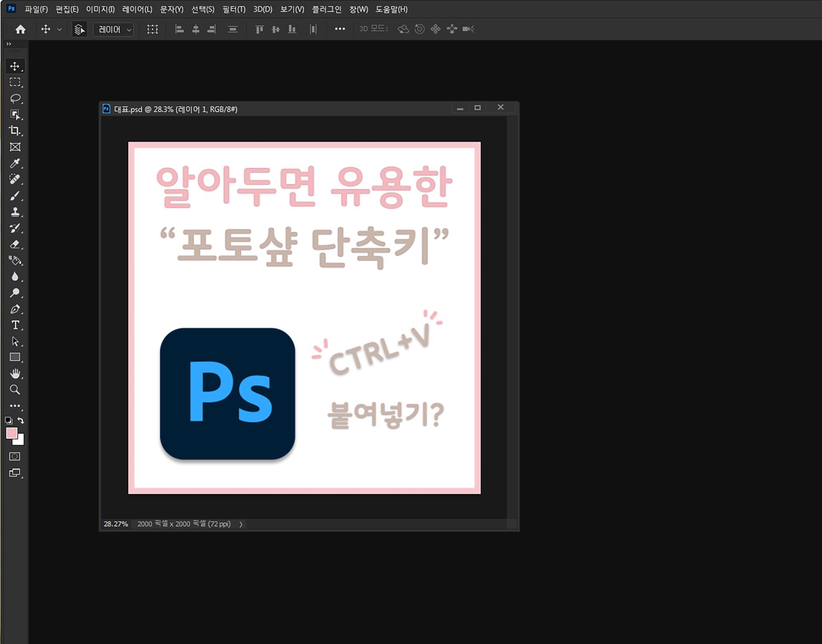Select the Brush tool

[15, 195]
